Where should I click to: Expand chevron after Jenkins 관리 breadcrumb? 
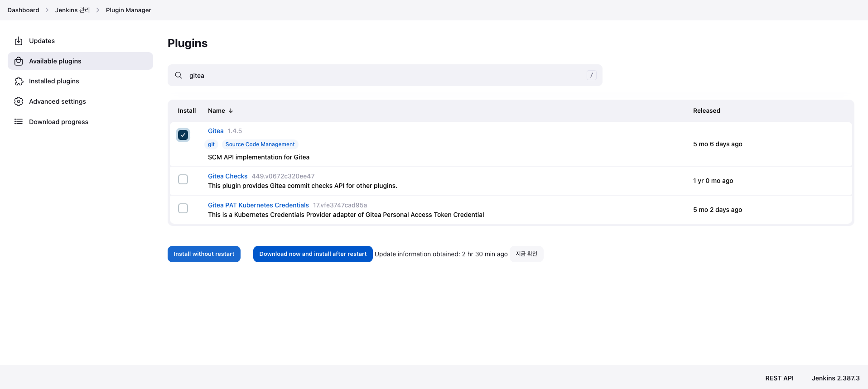pyautogui.click(x=98, y=10)
